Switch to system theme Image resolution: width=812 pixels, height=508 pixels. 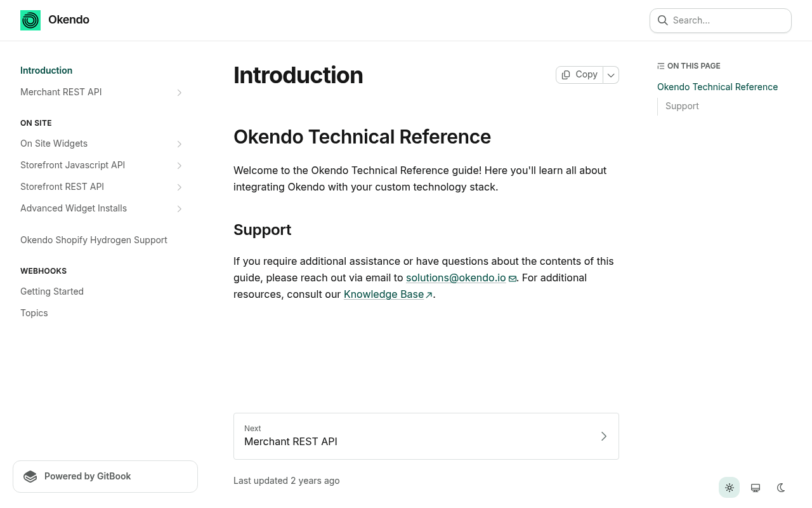756,488
